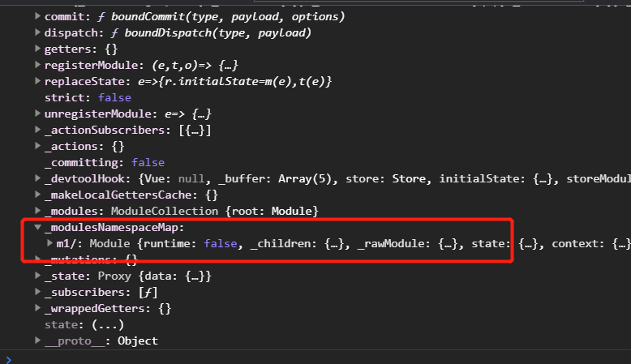The width and height of the screenshot is (631, 364).
Task: Click the Array(5) buffer preview text
Action: [305, 178]
